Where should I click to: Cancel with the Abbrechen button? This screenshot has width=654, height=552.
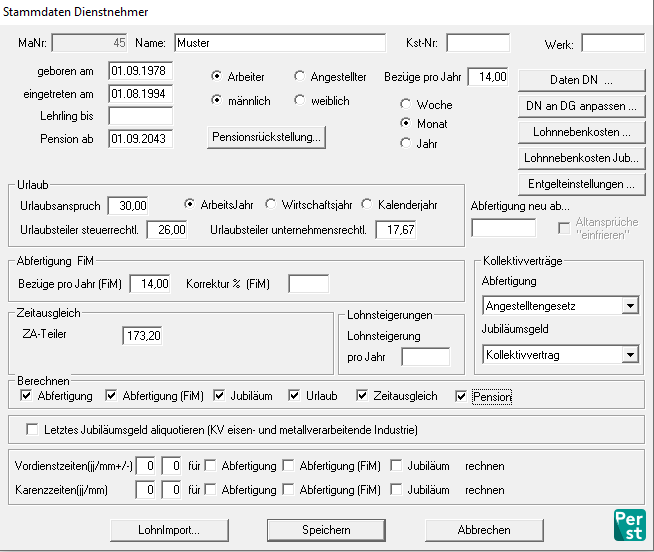point(484,530)
